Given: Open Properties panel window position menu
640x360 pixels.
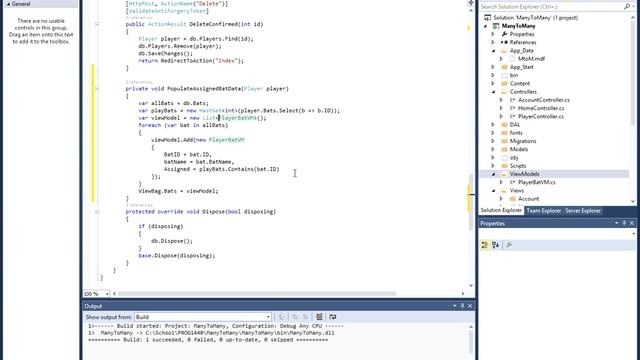Looking at the screenshot, I should tap(616, 223).
